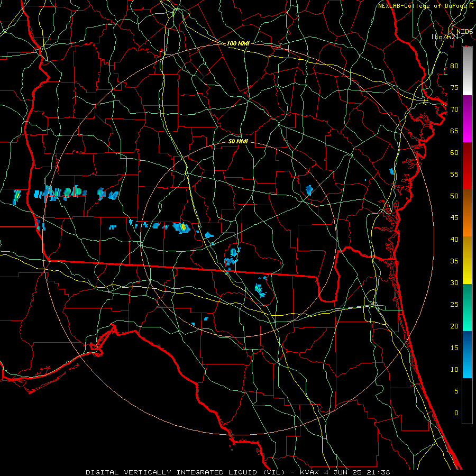Image resolution: width=476 pixels, height=476 pixels.
Task: Click the 70 value on the VIL scale
Action: click(454, 109)
